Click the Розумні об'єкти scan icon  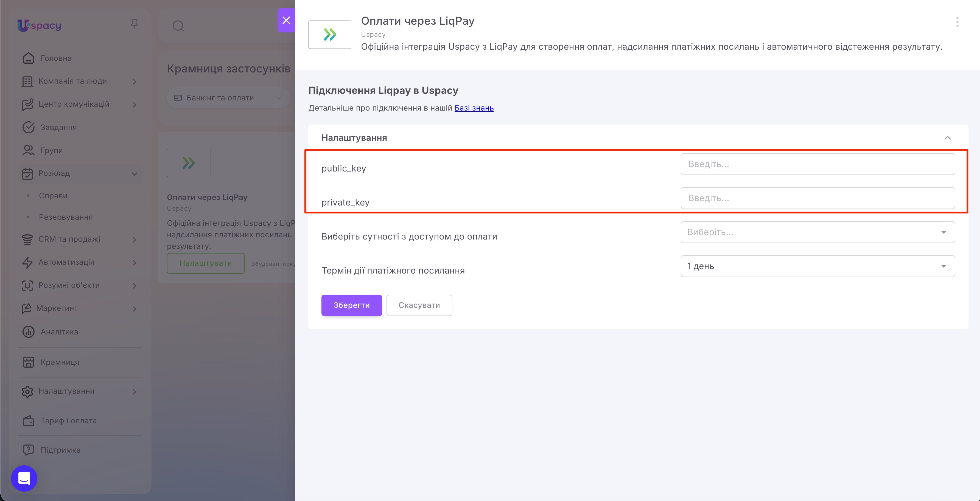27,285
